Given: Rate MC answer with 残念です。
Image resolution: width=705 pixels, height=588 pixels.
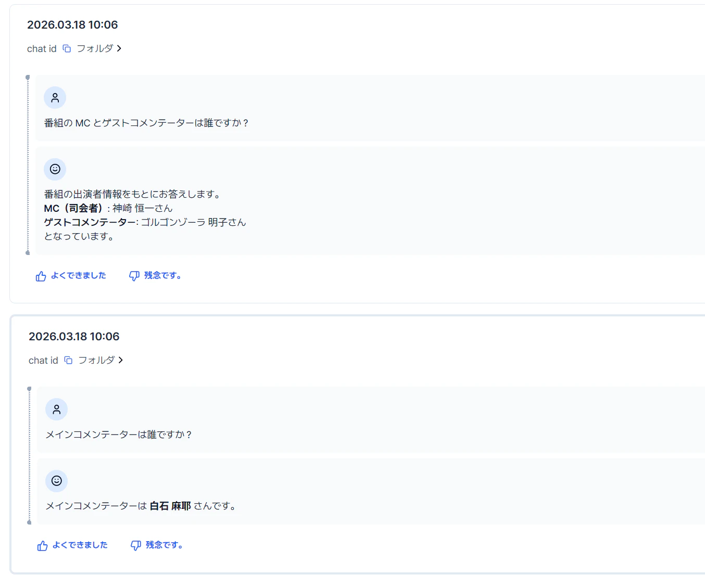Looking at the screenshot, I should pos(162,275).
